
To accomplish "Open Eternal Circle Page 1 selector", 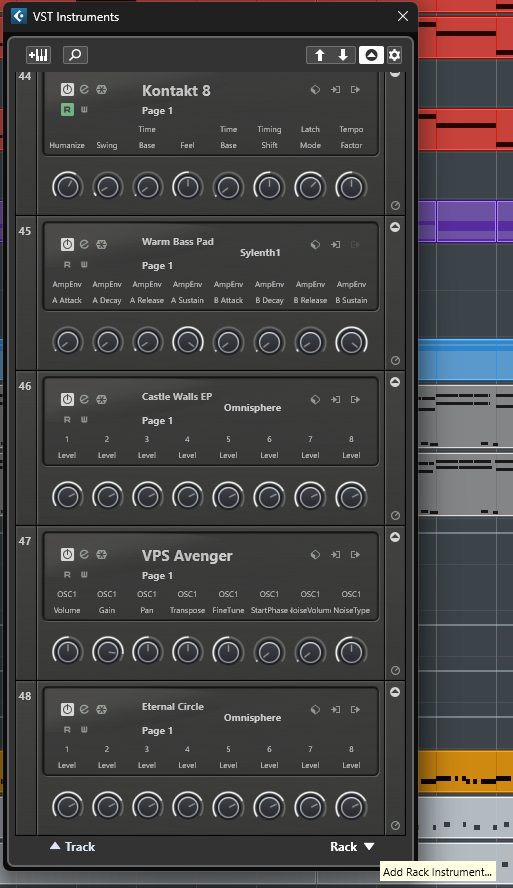I will point(157,731).
